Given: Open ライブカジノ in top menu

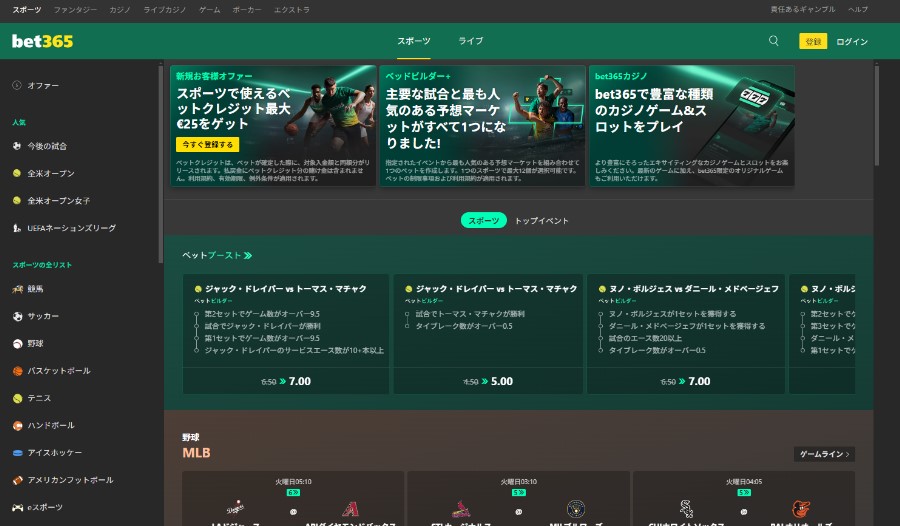Looking at the screenshot, I should click(x=165, y=10).
